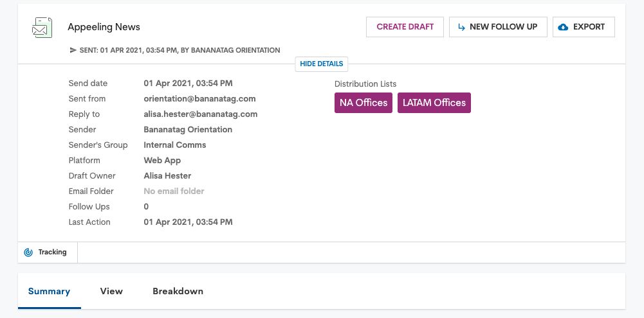Click the Create Draft button

click(x=405, y=27)
